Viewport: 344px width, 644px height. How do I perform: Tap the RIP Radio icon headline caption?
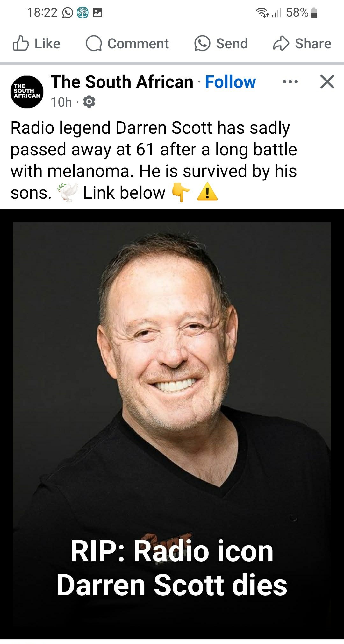tap(172, 568)
